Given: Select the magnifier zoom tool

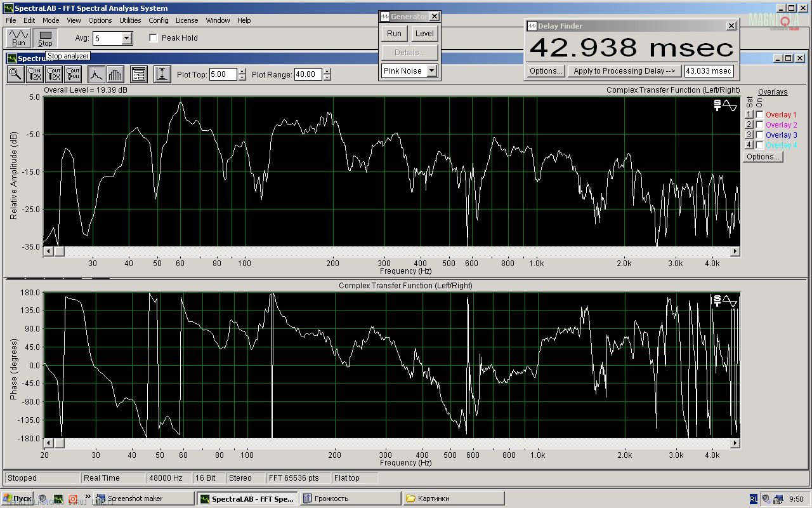Looking at the screenshot, I should click(15, 74).
